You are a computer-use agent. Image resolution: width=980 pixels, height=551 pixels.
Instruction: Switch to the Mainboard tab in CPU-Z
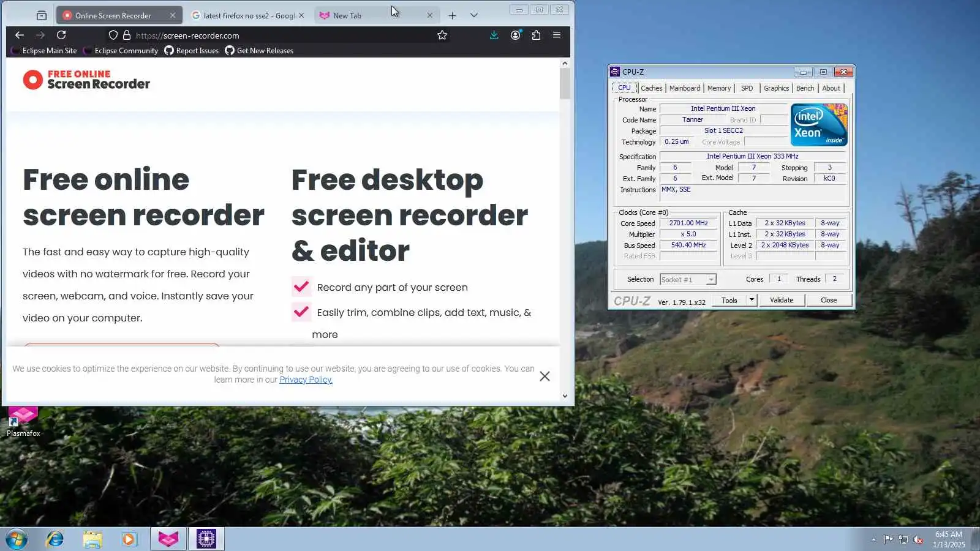coord(685,88)
